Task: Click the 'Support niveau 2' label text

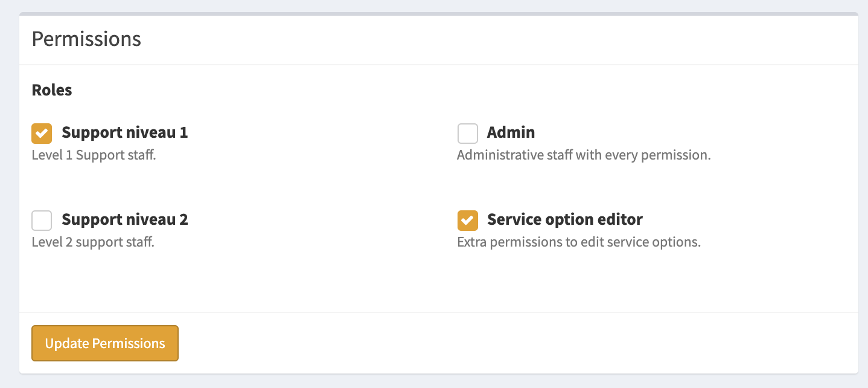Action: 124,219
